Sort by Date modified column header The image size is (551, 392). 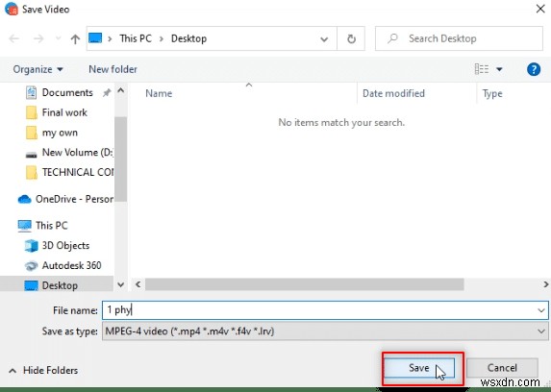[x=393, y=93]
